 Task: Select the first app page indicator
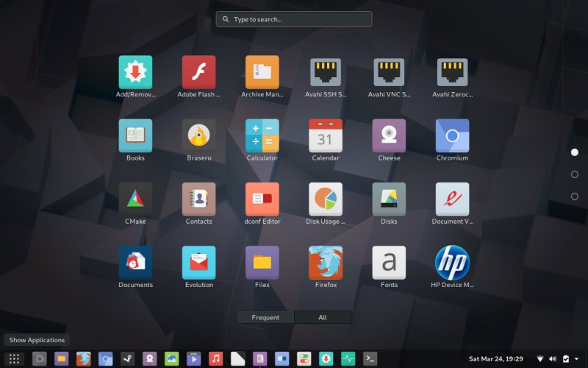click(574, 152)
